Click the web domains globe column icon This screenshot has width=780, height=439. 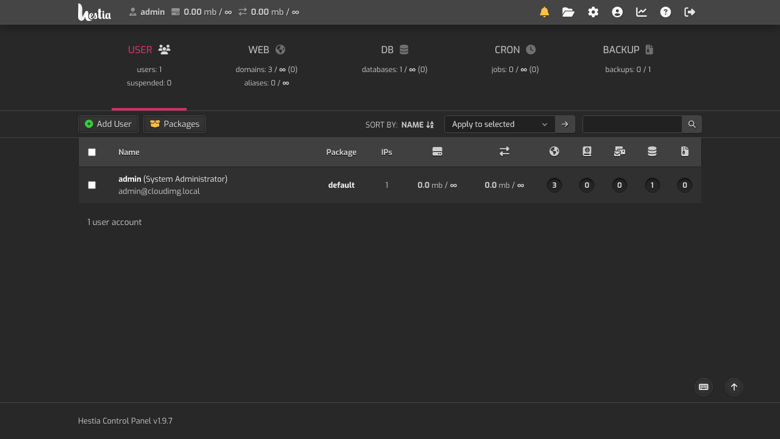(554, 152)
